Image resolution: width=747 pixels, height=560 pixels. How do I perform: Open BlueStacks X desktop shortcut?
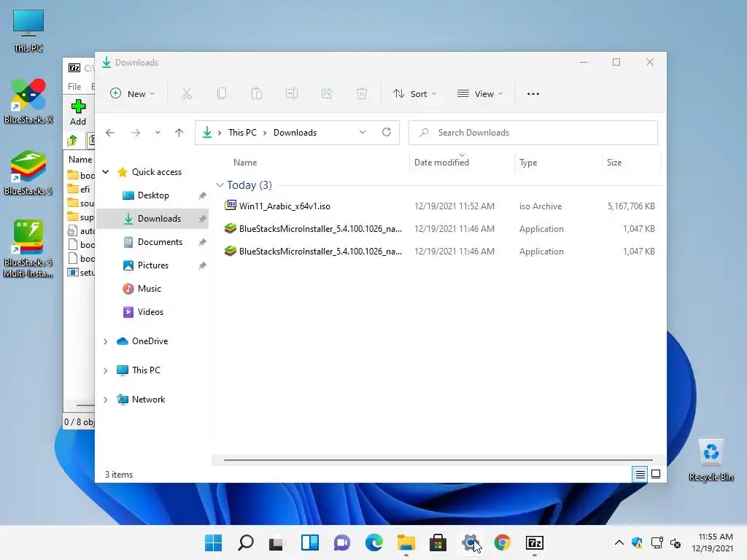(28, 101)
